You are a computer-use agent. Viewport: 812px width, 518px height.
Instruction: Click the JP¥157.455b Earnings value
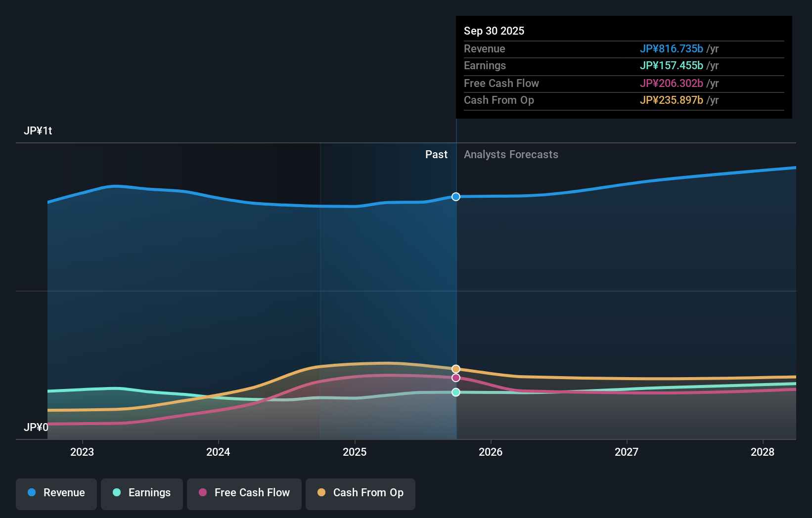pyautogui.click(x=672, y=65)
